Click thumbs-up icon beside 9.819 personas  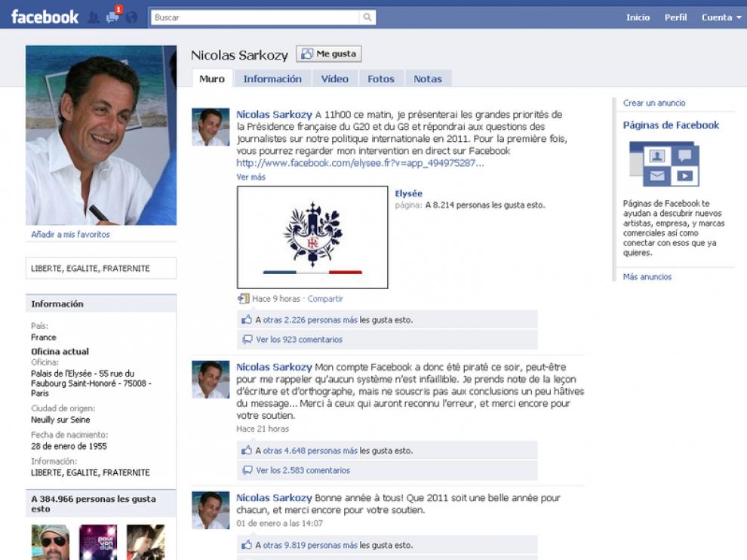[x=246, y=545]
